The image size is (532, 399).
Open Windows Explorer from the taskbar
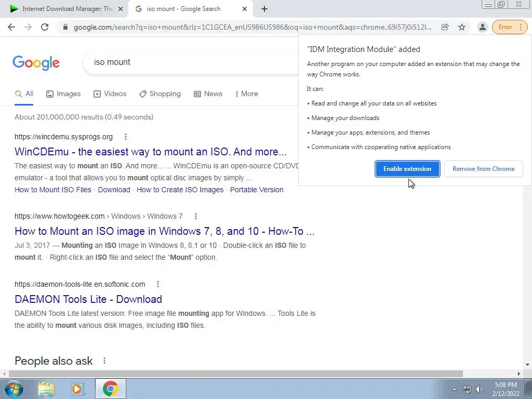pyautogui.click(x=46, y=389)
